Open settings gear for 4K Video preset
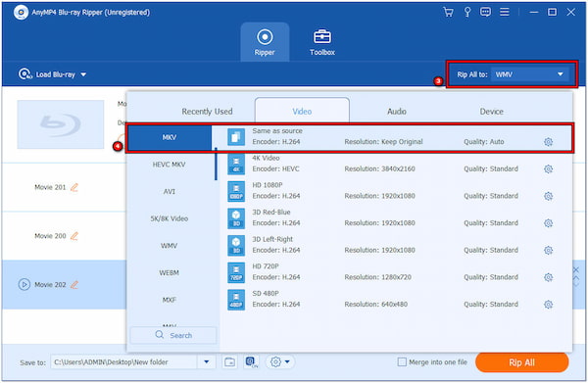Viewport: 588px width, 383px height. point(548,169)
